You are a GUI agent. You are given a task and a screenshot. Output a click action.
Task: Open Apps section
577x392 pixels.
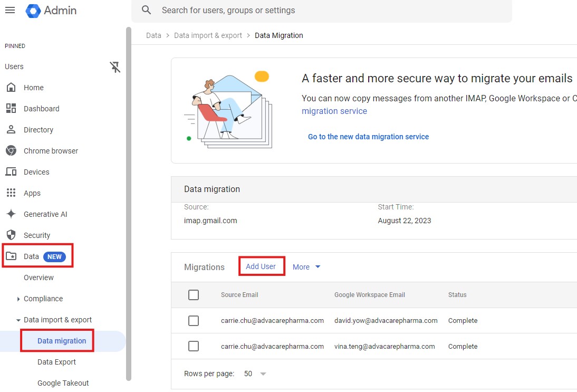click(32, 193)
